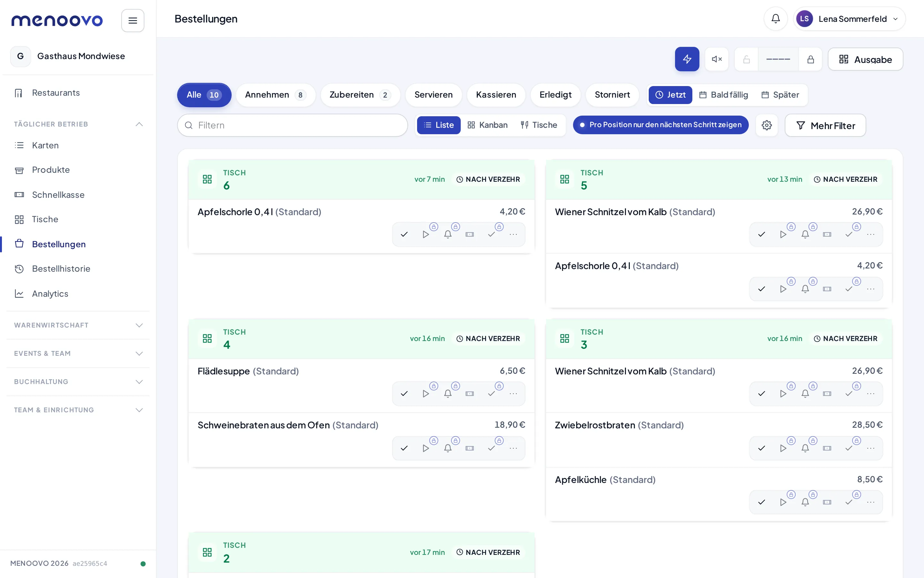Click the Filtern search field
The image size is (924, 578).
pyautogui.click(x=293, y=125)
